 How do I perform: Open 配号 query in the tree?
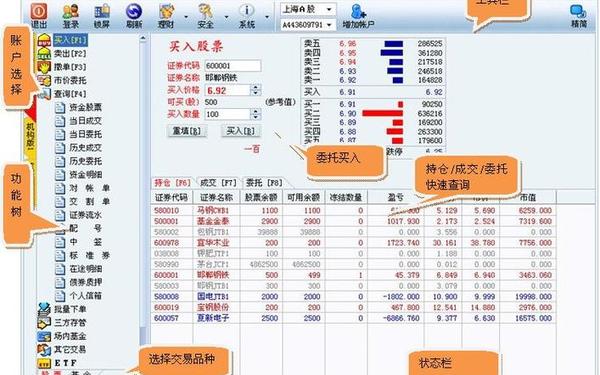(x=86, y=228)
